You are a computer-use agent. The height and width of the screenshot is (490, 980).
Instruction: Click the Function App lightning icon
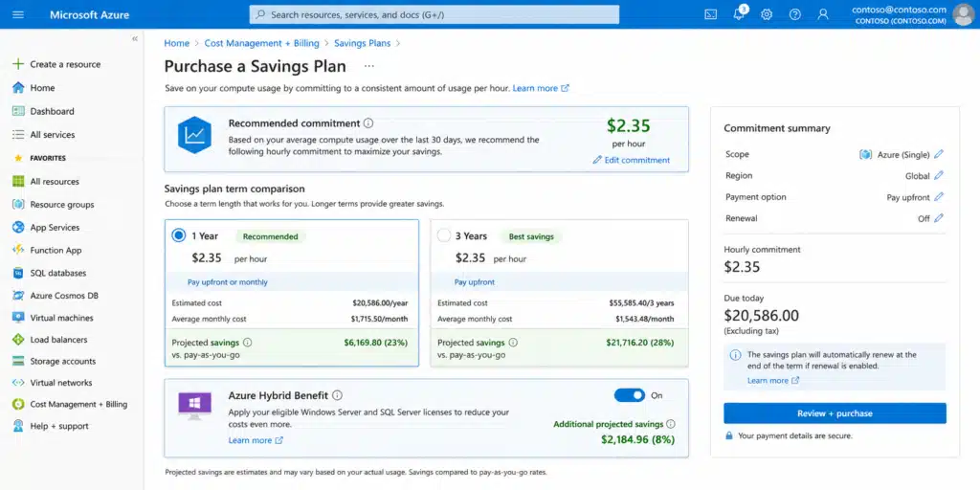[x=18, y=250]
